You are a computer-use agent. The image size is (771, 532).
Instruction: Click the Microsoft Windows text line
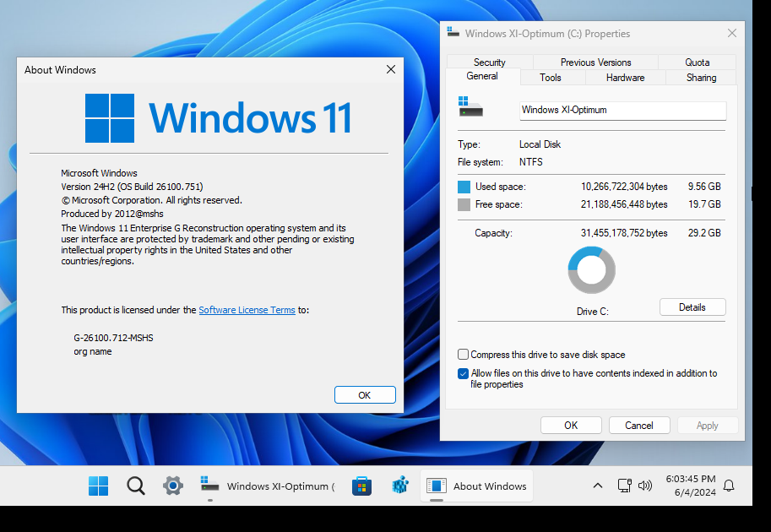pos(99,173)
